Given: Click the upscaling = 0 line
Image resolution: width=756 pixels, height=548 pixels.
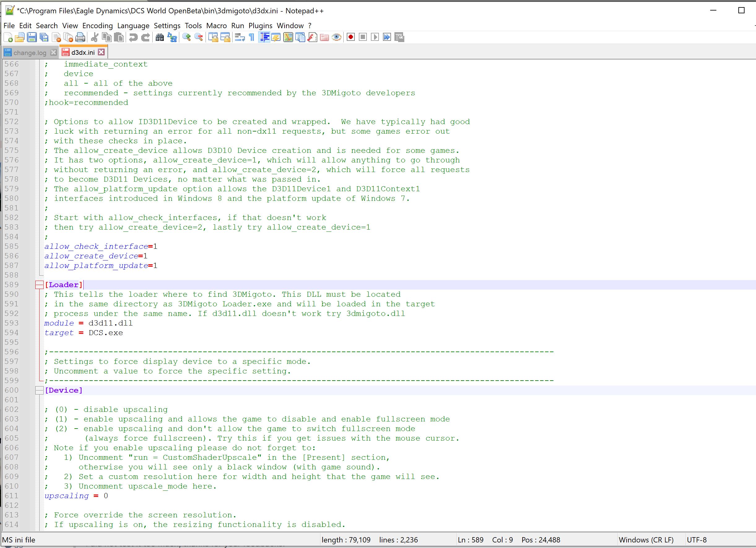Looking at the screenshot, I should [x=76, y=496].
